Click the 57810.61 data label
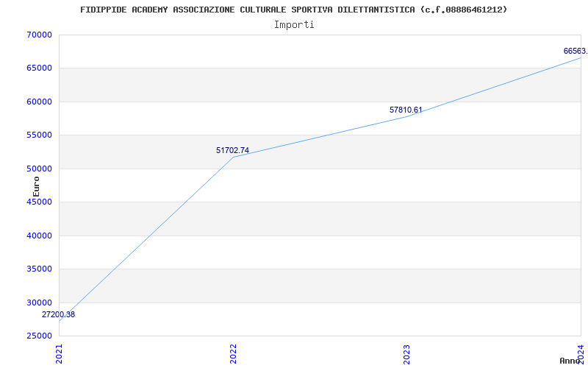Screen dimensions: 588x368 [406, 110]
